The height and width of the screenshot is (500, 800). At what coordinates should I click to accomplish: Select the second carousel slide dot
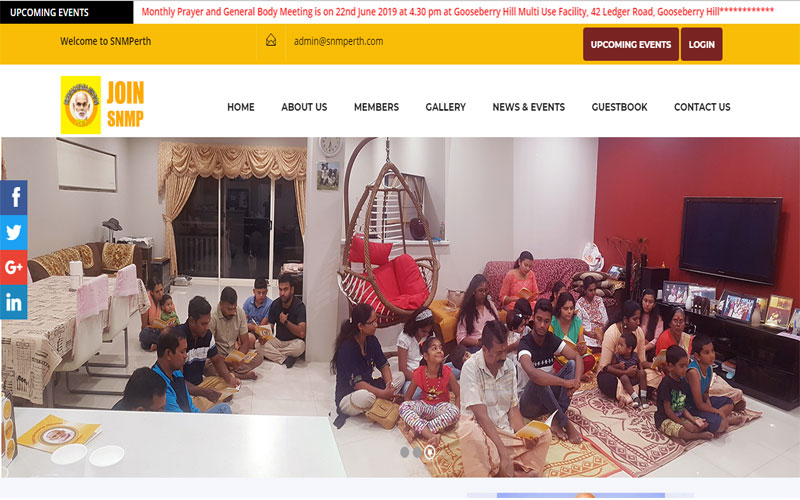(x=417, y=452)
